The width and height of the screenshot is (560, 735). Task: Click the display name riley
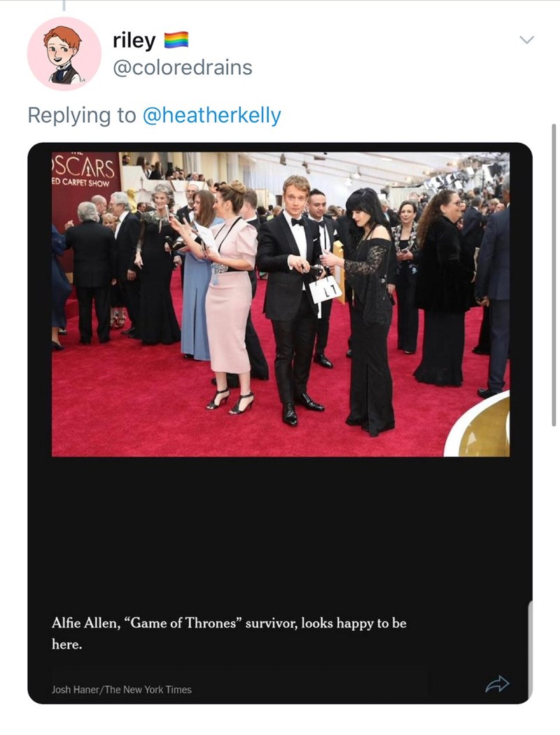click(134, 41)
